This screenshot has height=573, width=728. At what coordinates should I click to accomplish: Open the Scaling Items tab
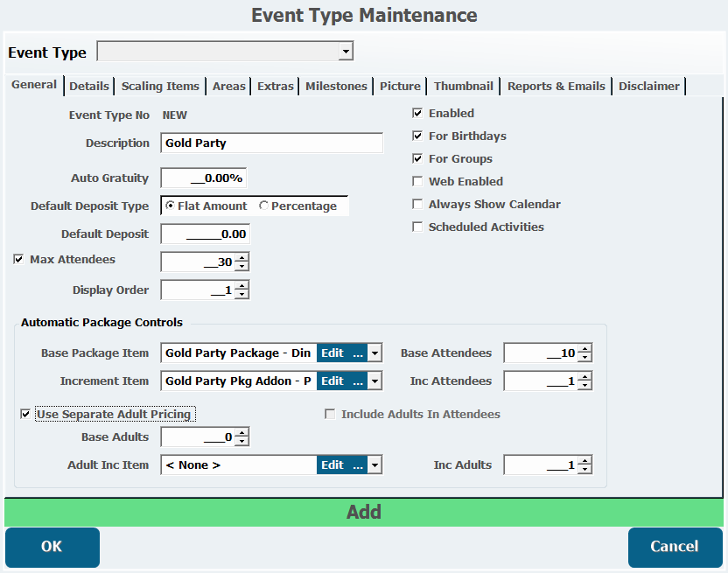click(160, 86)
